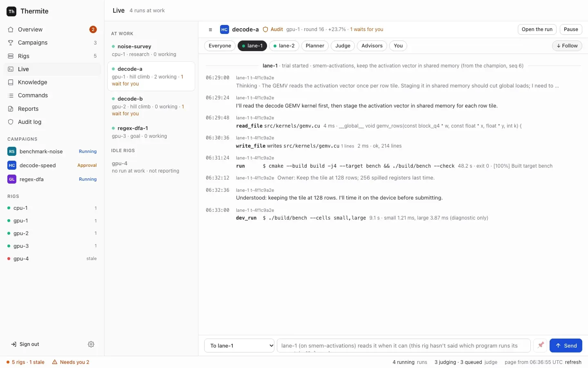Pause the decode-a run
The width and height of the screenshot is (588, 368).
coord(571,29)
